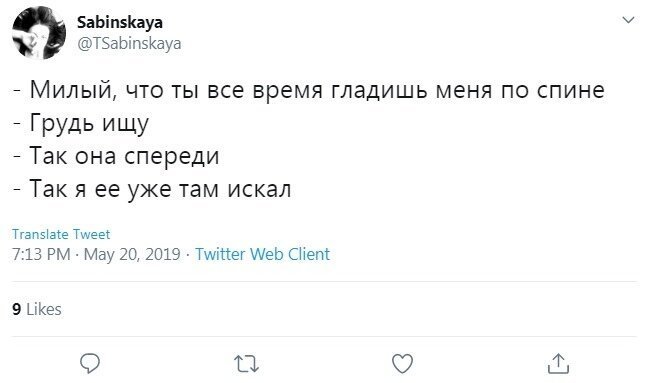Click the tweet line starting with Милый

coord(309,90)
